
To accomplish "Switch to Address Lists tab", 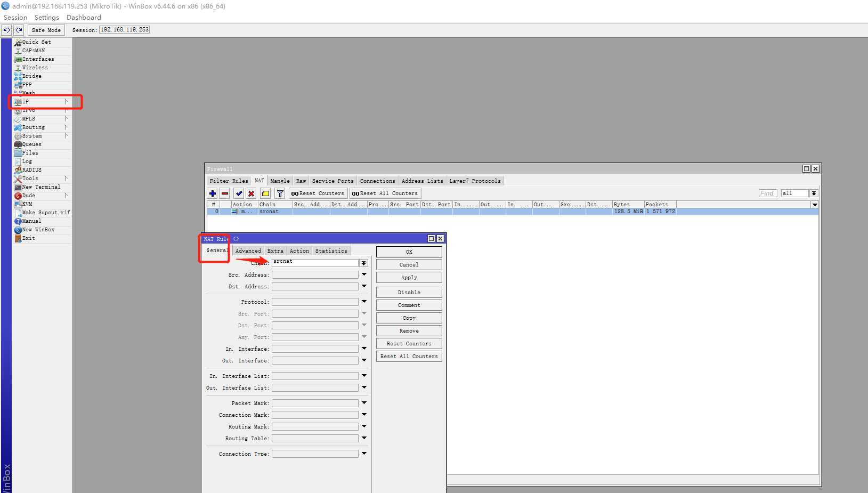I will point(422,181).
